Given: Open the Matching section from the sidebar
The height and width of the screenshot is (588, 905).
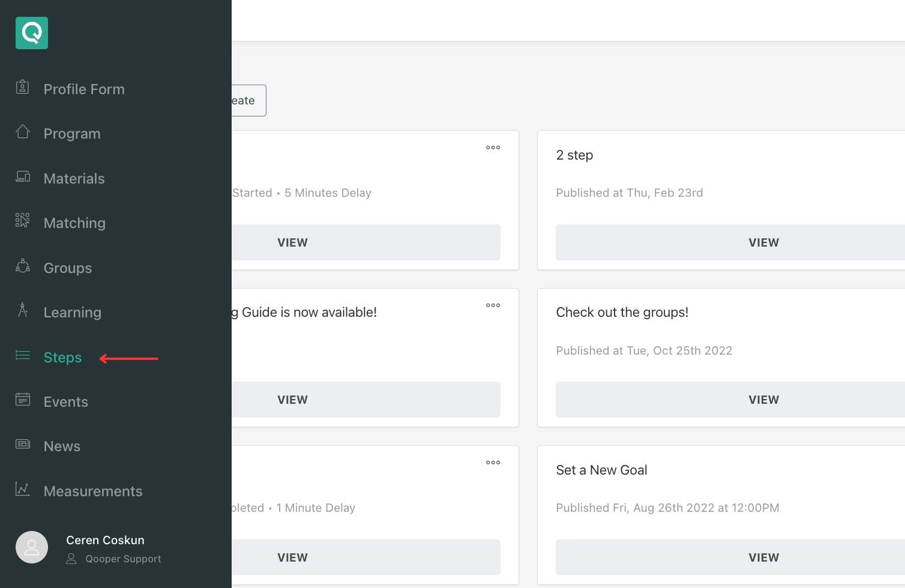Looking at the screenshot, I should coord(74,223).
